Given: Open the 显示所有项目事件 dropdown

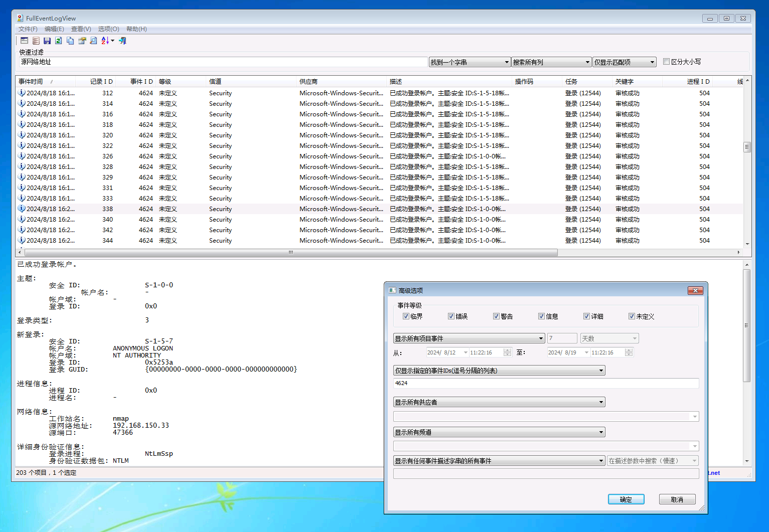Looking at the screenshot, I should 469,338.
